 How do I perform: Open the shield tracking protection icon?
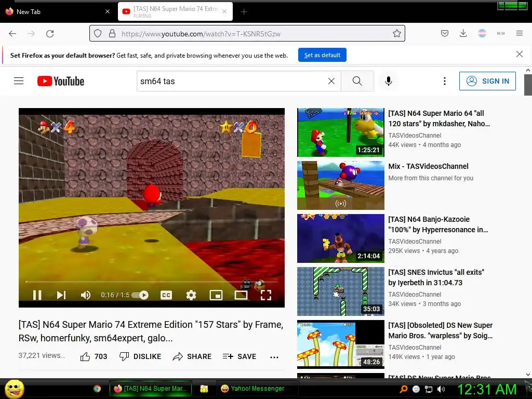(98, 33)
